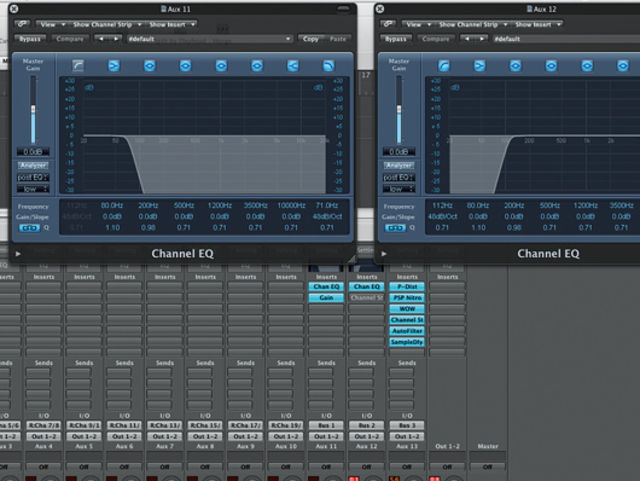The height and width of the screenshot is (481, 640).
Task: Go to previous preset in Aux 12 window
Action: click(x=467, y=39)
